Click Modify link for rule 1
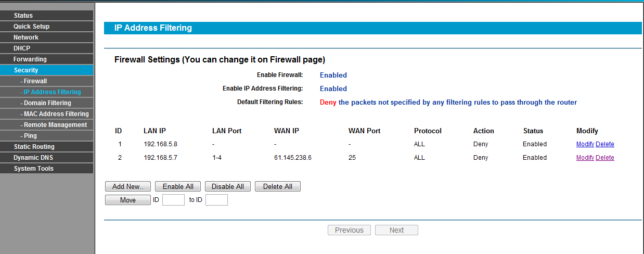 (x=585, y=144)
